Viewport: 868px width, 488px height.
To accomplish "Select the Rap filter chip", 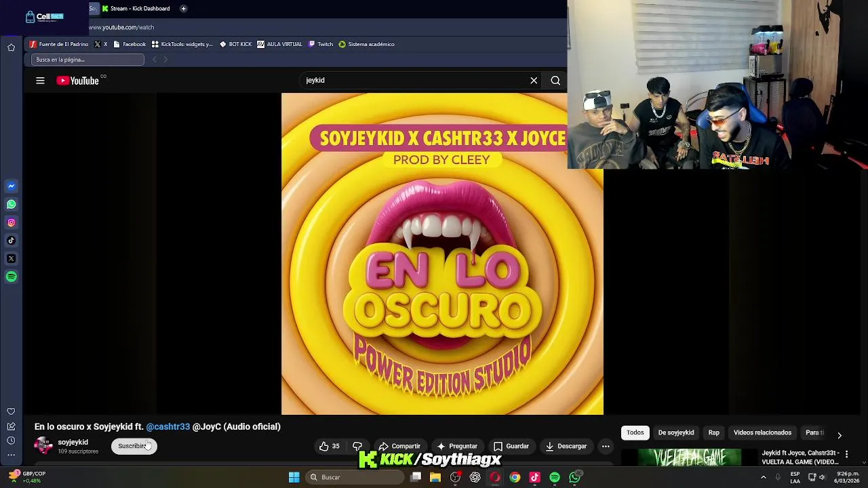I will (714, 432).
